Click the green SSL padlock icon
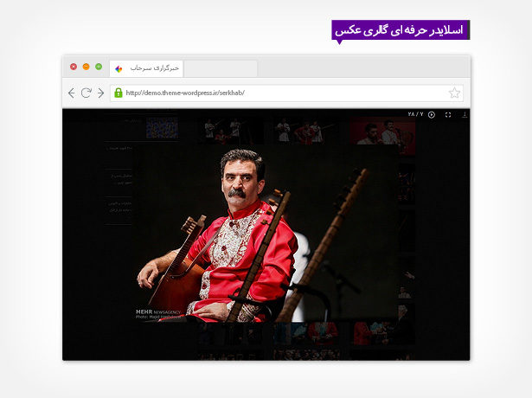This screenshot has height=398, width=532. coord(119,93)
